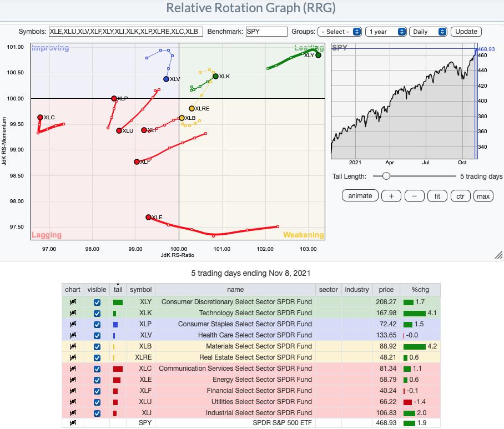
Task: Uncheck visibility for XLK
Action: click(97, 314)
